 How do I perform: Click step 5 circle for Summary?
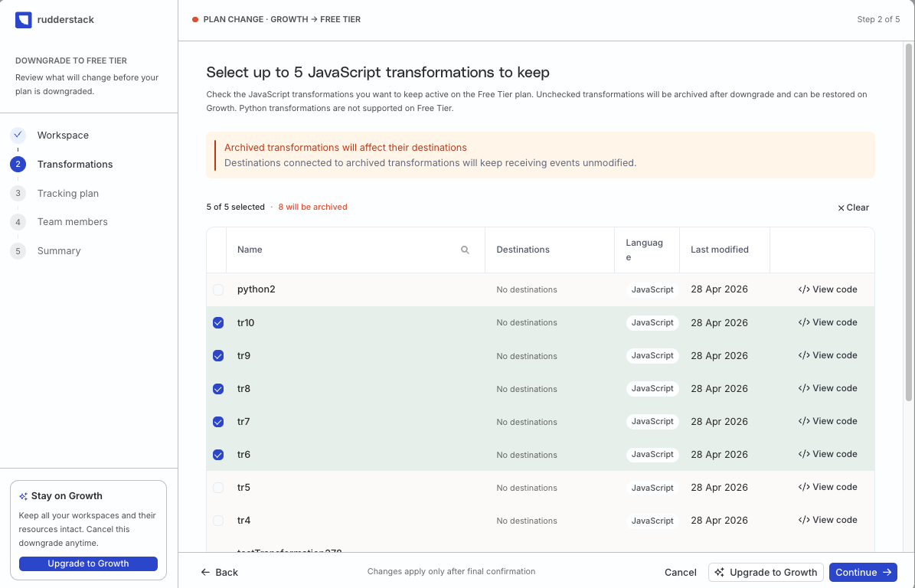click(x=18, y=251)
